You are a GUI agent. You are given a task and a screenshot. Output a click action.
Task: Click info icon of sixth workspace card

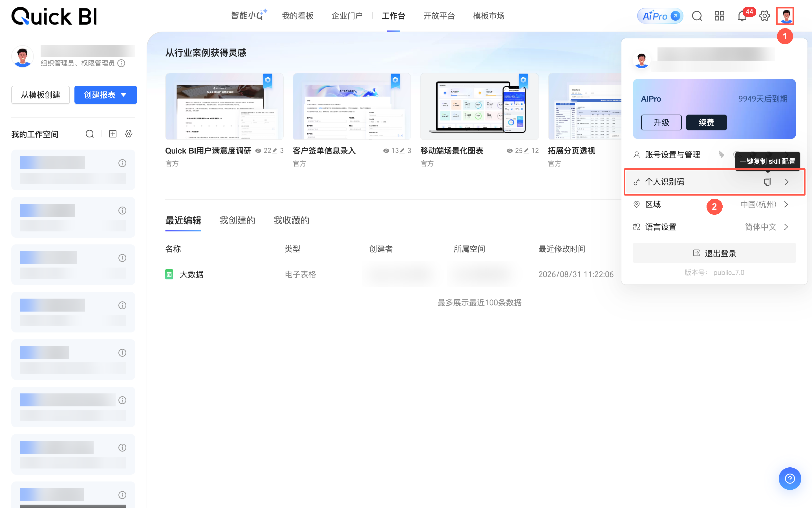(x=122, y=400)
